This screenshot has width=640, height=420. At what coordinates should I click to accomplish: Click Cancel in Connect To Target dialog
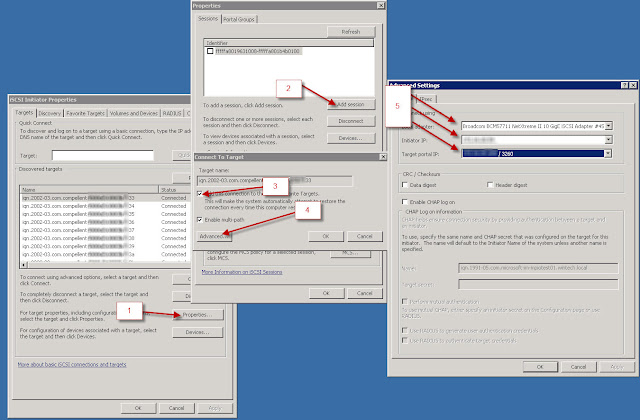365,236
